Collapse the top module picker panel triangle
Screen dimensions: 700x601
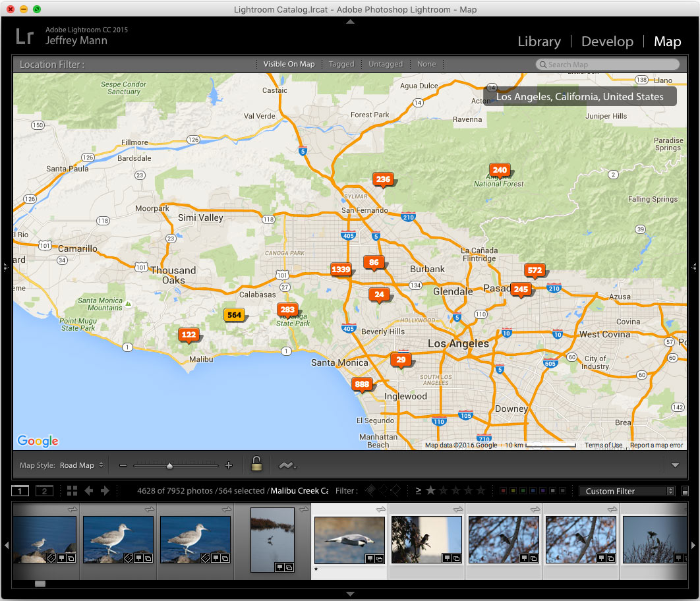[x=351, y=21]
